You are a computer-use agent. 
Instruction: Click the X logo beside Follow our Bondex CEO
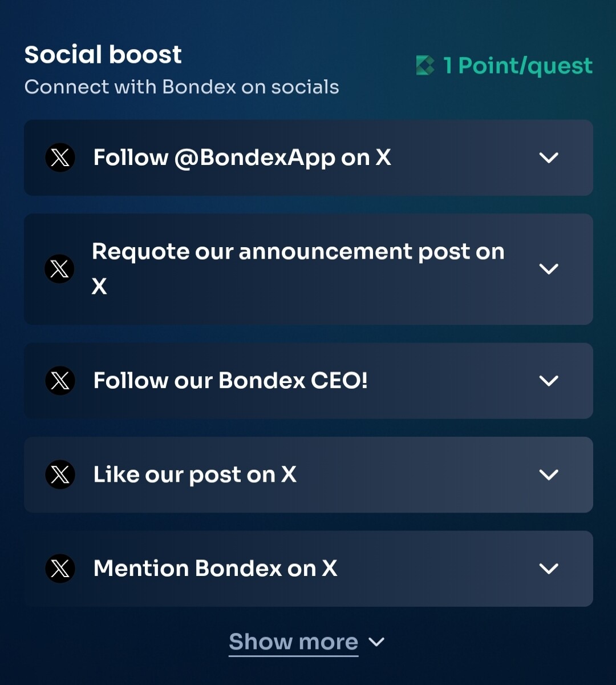pos(60,381)
